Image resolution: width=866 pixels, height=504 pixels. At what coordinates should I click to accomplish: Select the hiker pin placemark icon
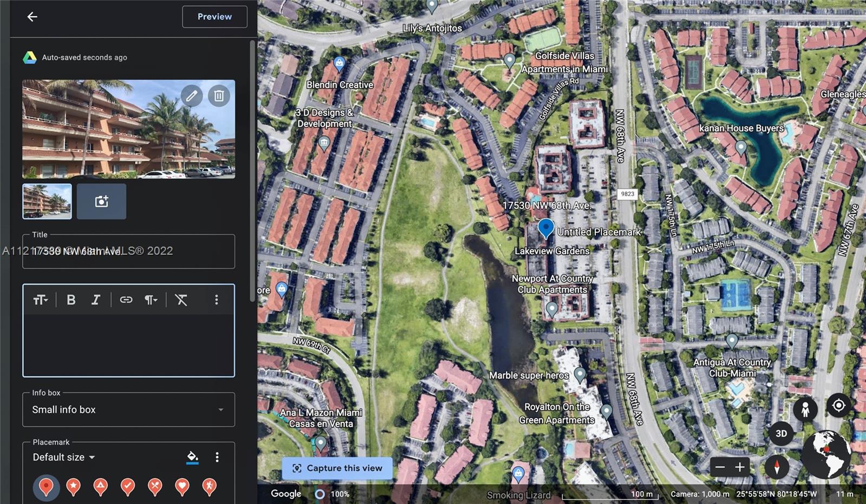click(x=209, y=487)
